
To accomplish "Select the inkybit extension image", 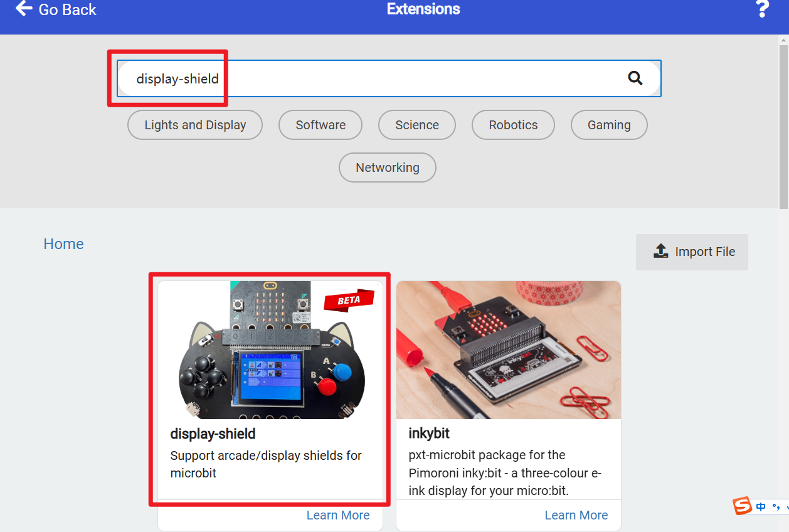I will [509, 350].
